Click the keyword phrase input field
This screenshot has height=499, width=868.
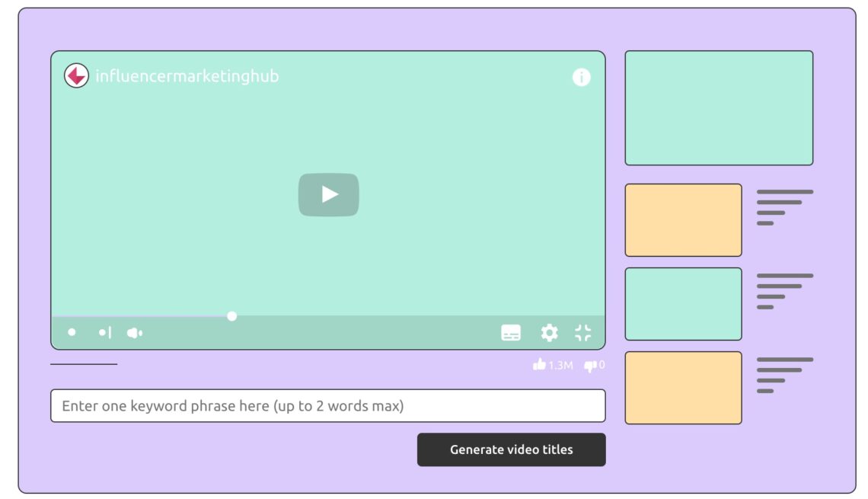pyautogui.click(x=327, y=405)
